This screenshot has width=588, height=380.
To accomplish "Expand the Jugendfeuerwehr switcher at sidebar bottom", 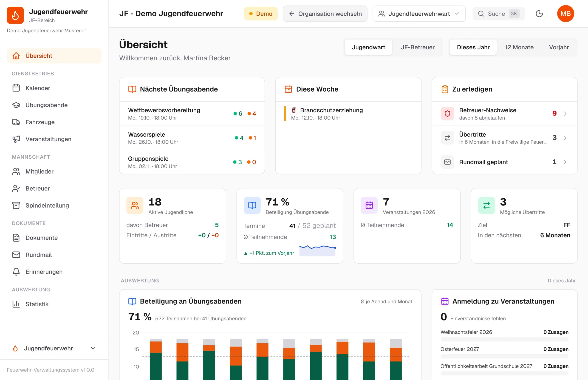I will 54,348.
